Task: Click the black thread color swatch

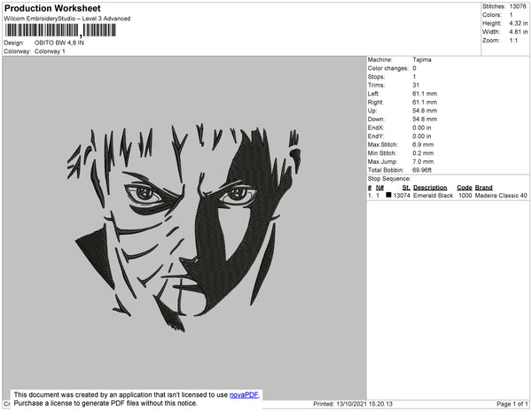Action: tap(388, 195)
